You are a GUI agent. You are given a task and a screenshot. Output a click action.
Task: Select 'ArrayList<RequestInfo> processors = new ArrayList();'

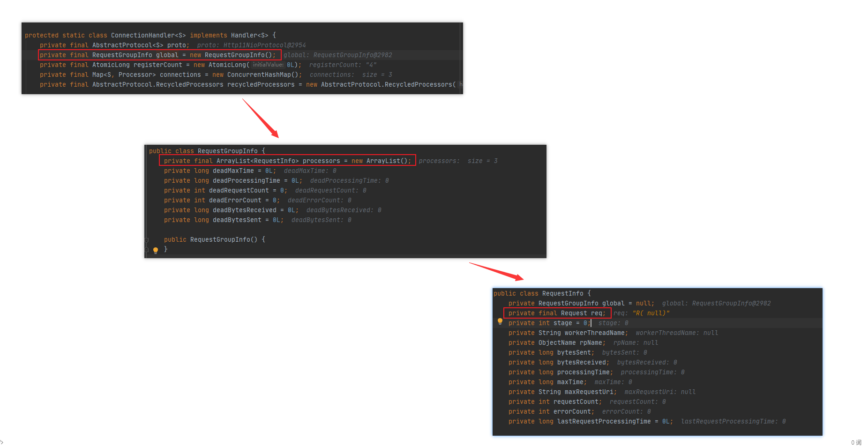(x=287, y=161)
